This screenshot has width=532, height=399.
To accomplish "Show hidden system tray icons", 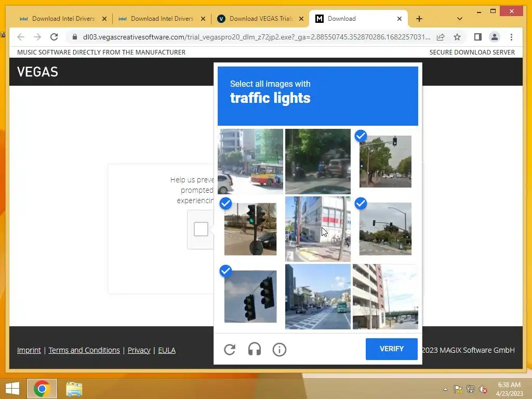I will tap(445, 389).
